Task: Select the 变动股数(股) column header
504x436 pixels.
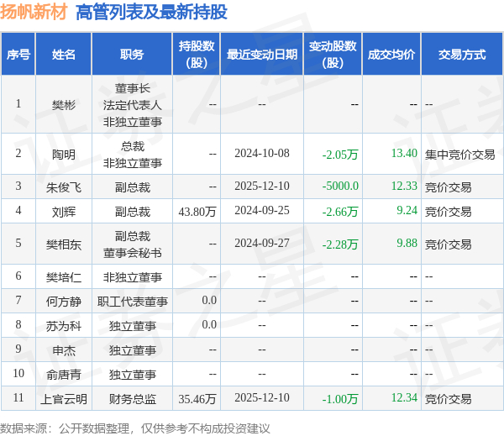Action: coord(333,55)
